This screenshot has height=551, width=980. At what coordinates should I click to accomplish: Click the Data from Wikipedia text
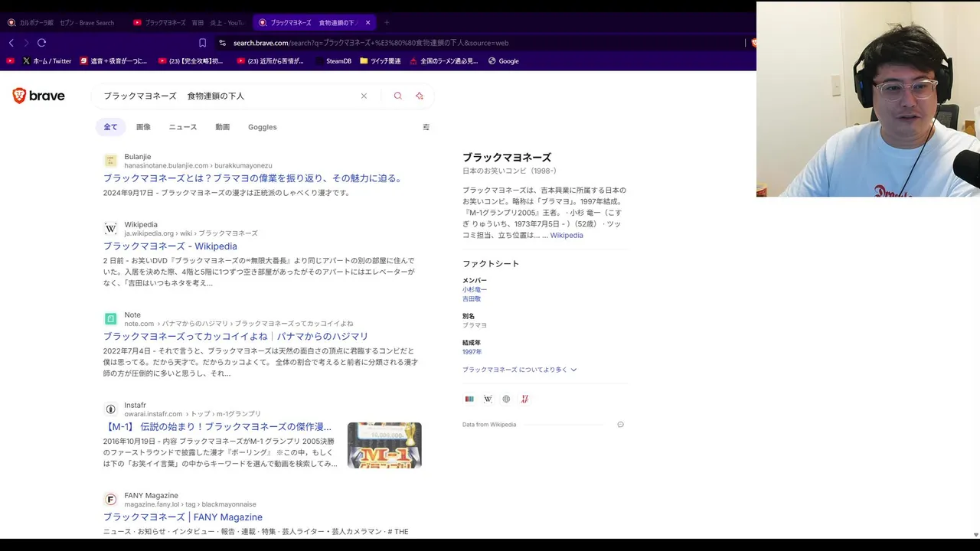489,424
